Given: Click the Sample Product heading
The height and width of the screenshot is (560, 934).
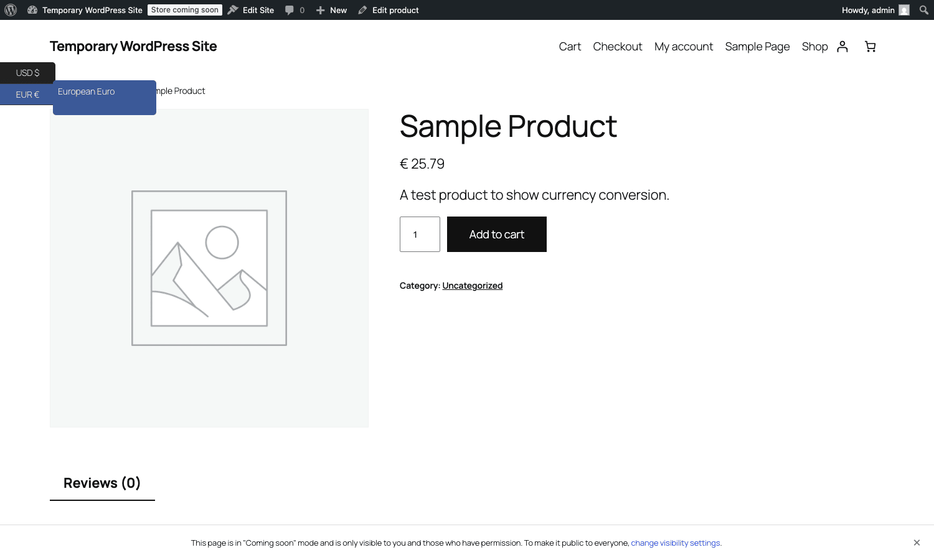Looking at the screenshot, I should tap(508, 127).
